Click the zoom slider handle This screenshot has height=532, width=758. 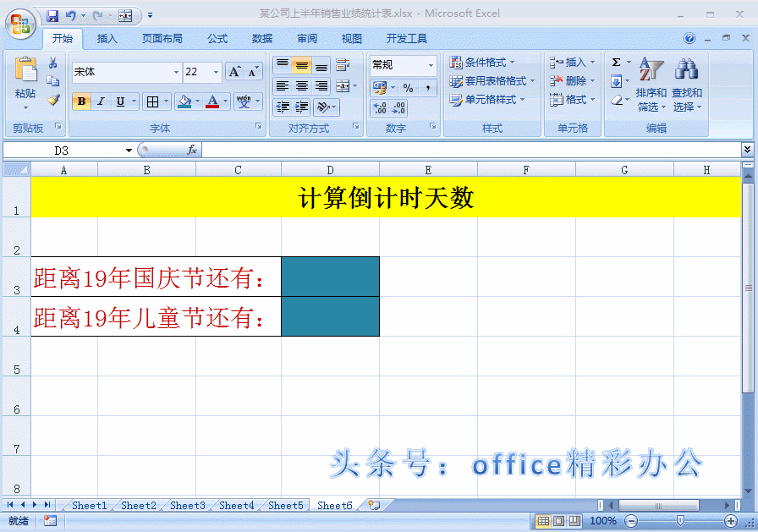pos(680,521)
